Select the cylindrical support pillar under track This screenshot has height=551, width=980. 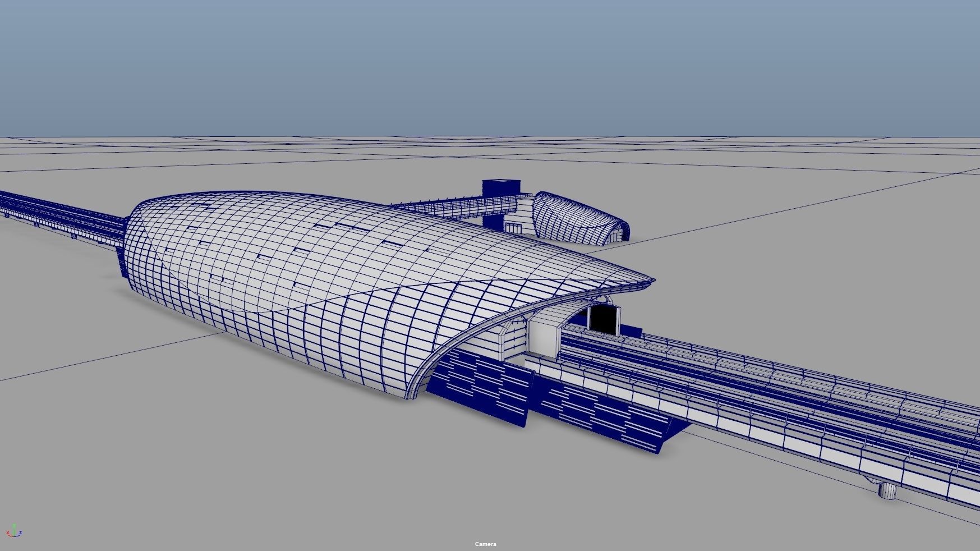pyautogui.click(x=887, y=490)
